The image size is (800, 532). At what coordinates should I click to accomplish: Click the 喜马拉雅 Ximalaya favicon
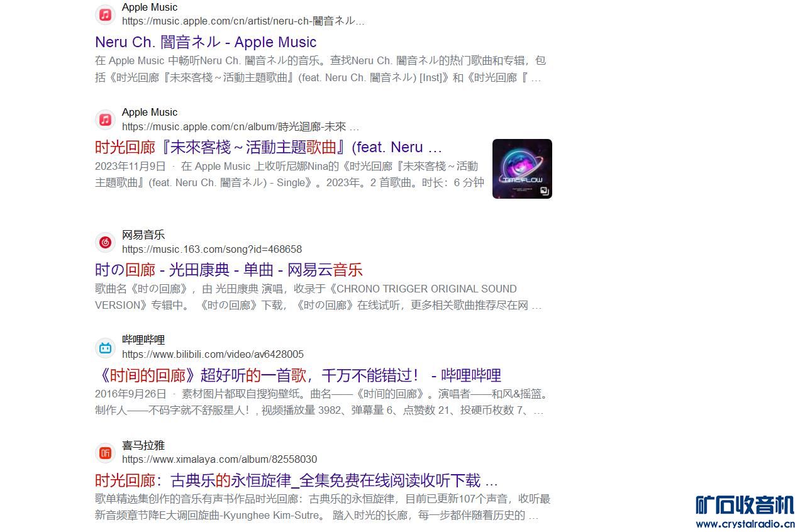coord(105,453)
